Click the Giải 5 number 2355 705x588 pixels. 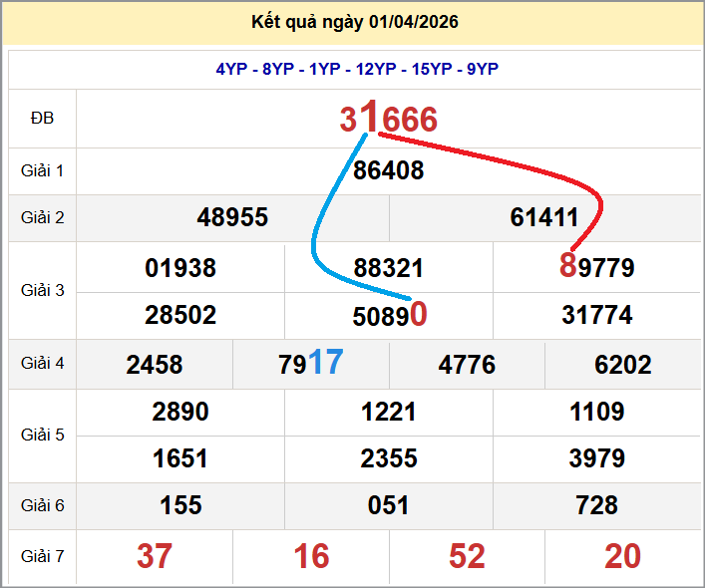pyautogui.click(x=389, y=458)
